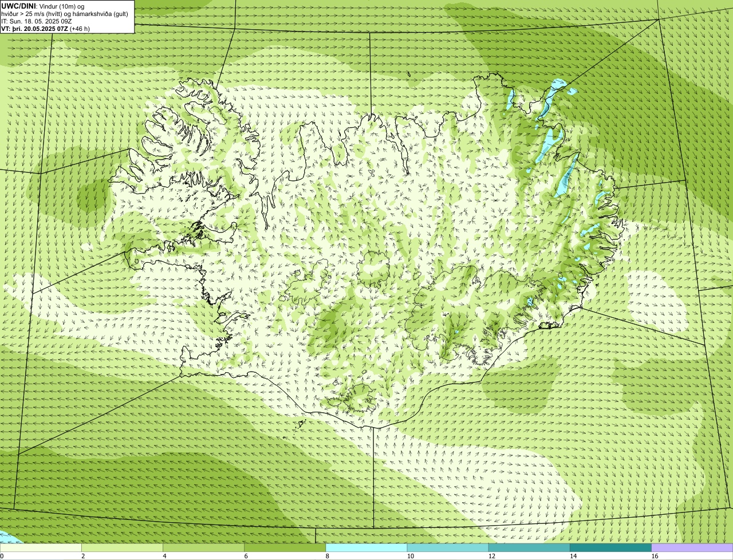Click the 'hviður > 25 m/s (hvítt)' description line
Screen dimensions: 733x560
point(64,13)
